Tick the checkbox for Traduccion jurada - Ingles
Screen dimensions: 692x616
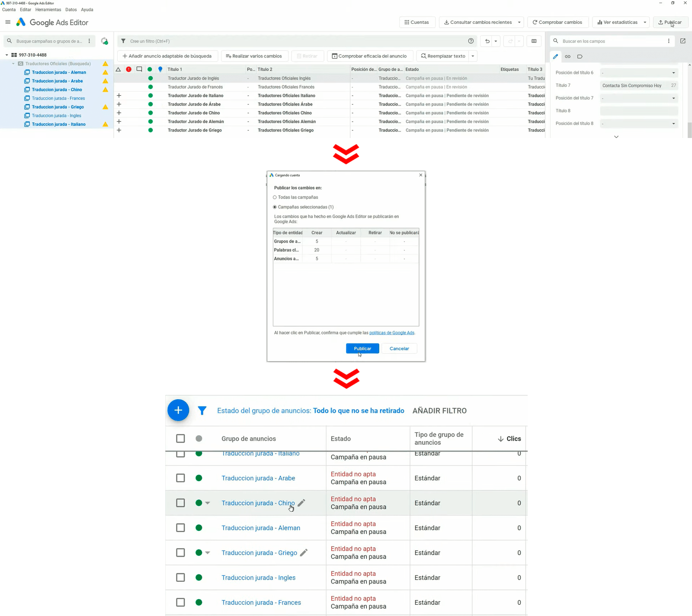[x=180, y=577]
